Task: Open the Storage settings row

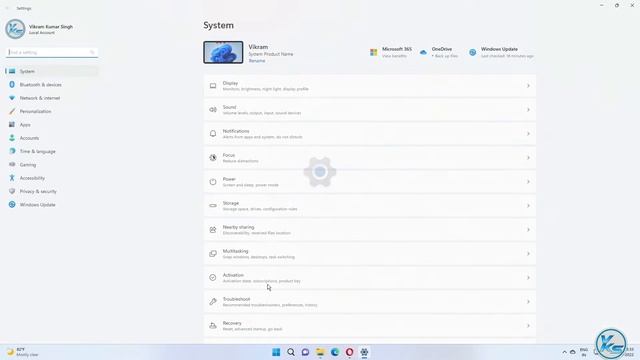Action: pos(370,206)
